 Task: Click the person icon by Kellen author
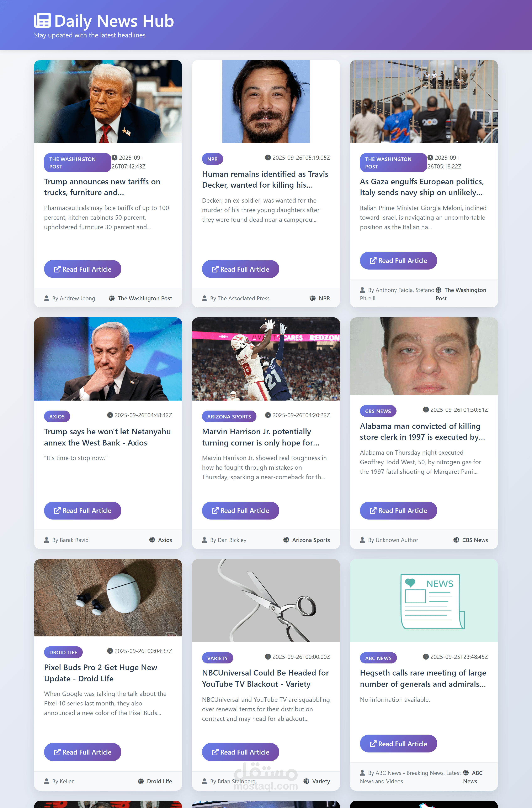(47, 781)
